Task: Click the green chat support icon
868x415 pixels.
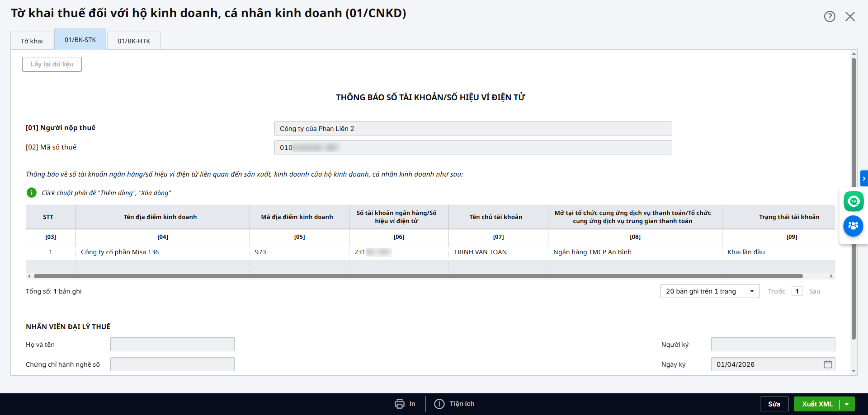Action: (x=853, y=201)
